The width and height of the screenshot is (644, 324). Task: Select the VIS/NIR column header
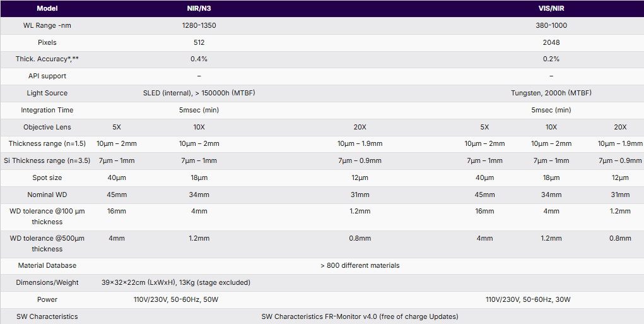(x=551, y=8)
